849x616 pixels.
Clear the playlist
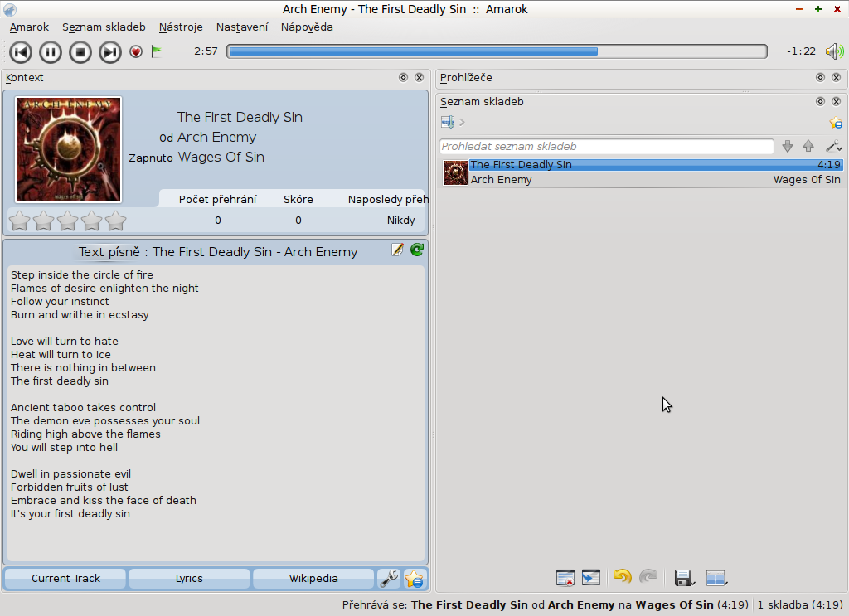pos(565,578)
